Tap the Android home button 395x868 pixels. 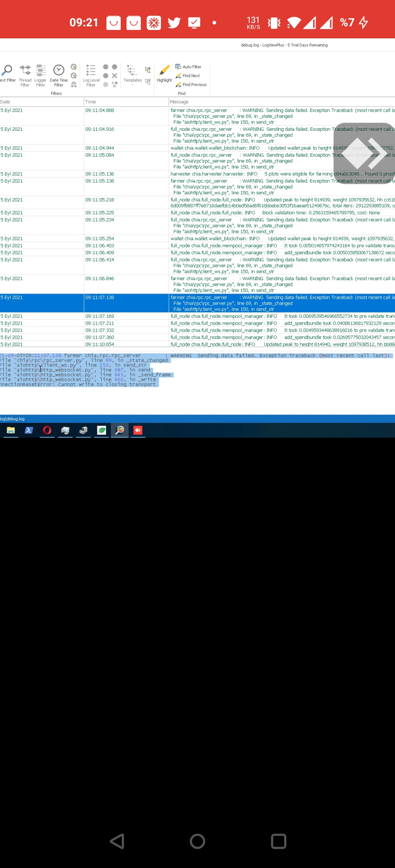tap(197, 841)
